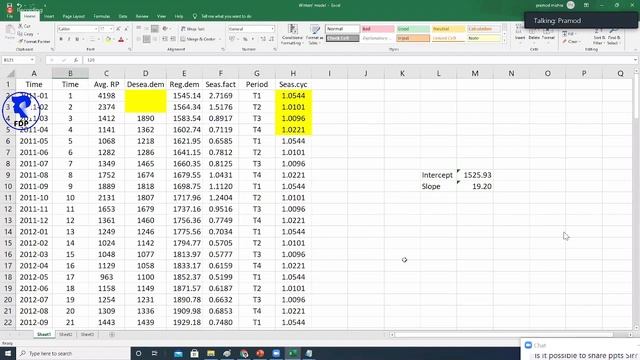The height and width of the screenshot is (360, 640).
Task: Open the Orientation text angle icon
Action: (165, 29)
